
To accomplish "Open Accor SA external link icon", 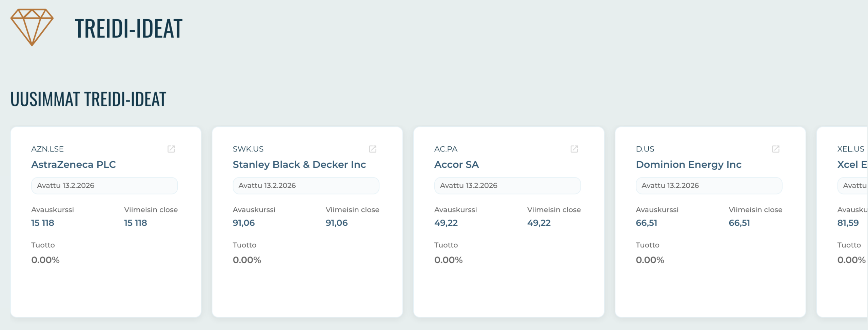I will pyautogui.click(x=574, y=149).
